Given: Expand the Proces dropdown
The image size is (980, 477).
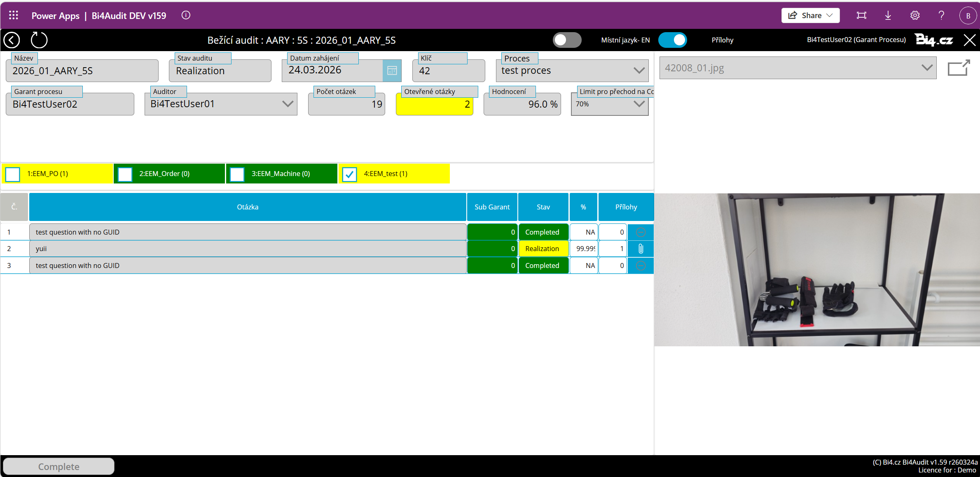Looking at the screenshot, I should click(639, 70).
